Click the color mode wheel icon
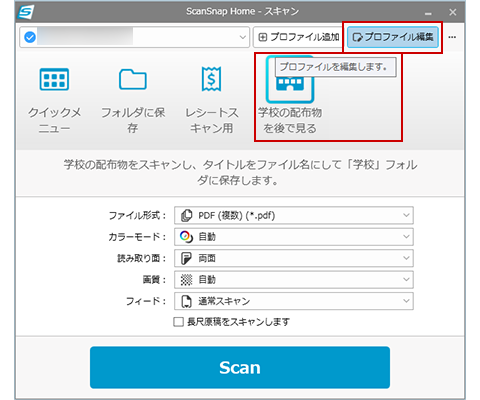Viewport: 480px width, 400px height. [186, 237]
